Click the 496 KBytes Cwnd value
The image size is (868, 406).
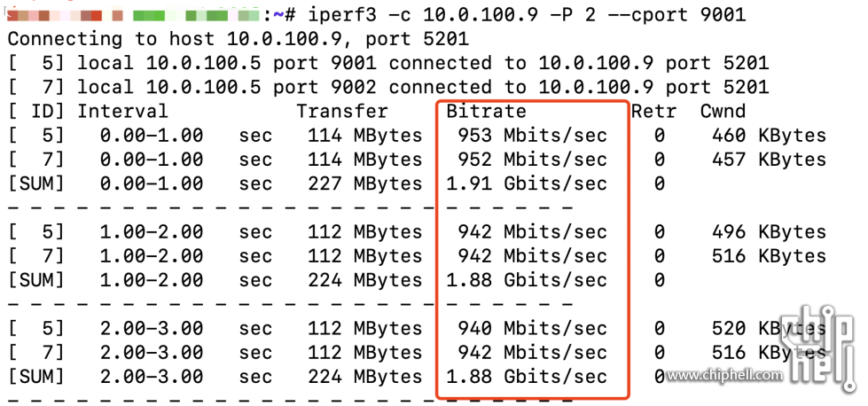(x=769, y=232)
